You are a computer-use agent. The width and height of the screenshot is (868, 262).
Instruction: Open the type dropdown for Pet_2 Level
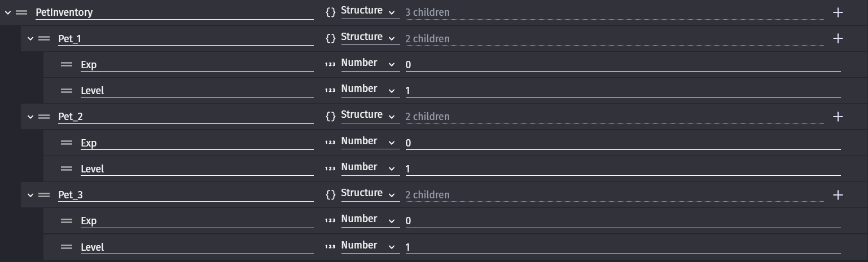(x=367, y=168)
